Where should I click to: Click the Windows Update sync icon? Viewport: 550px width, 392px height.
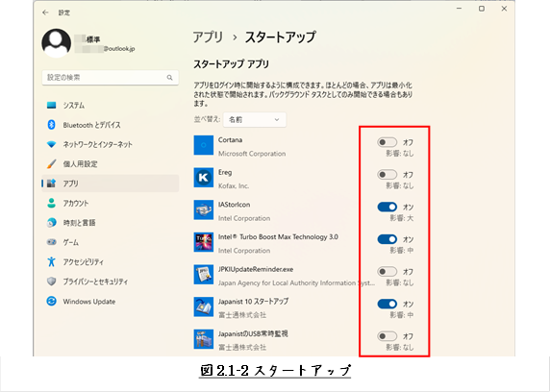coord(52,301)
